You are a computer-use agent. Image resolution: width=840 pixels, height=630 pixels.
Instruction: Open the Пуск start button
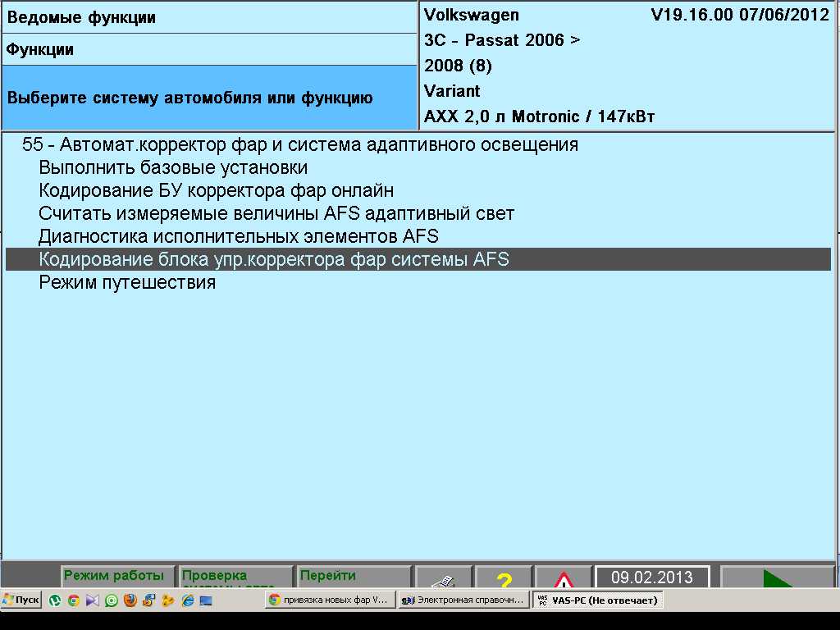[x=21, y=600]
